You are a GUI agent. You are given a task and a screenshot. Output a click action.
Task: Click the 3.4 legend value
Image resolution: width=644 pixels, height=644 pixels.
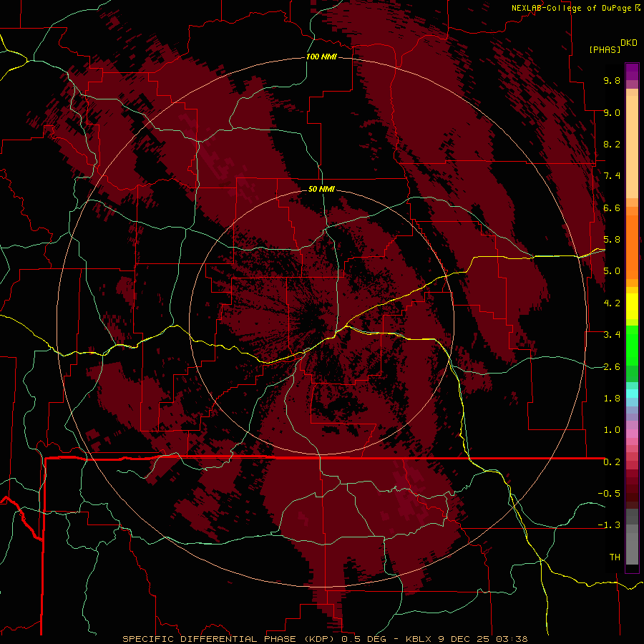point(612,335)
